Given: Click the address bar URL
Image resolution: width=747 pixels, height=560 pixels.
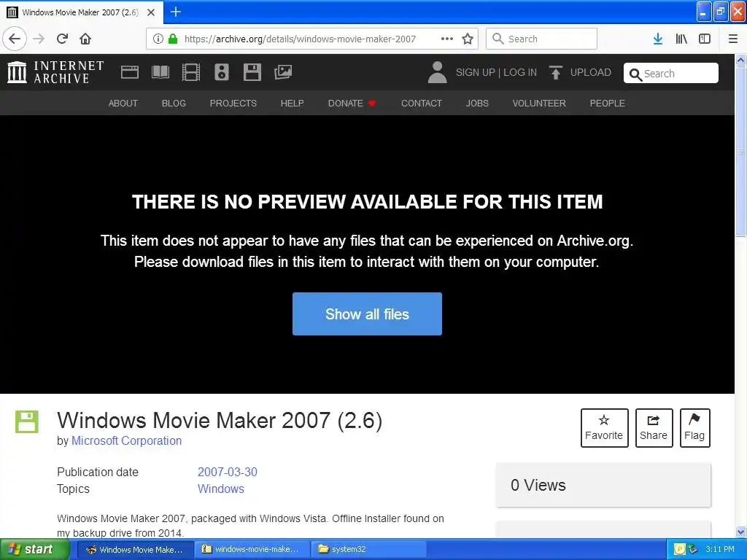Looking at the screenshot, I should pos(300,39).
